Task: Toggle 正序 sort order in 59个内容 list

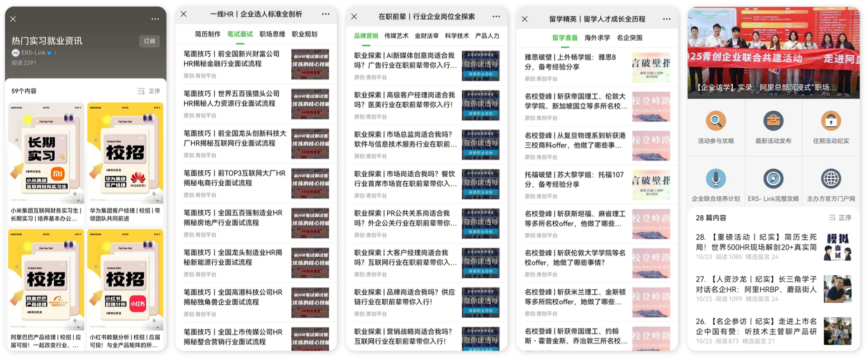Action: [149, 91]
